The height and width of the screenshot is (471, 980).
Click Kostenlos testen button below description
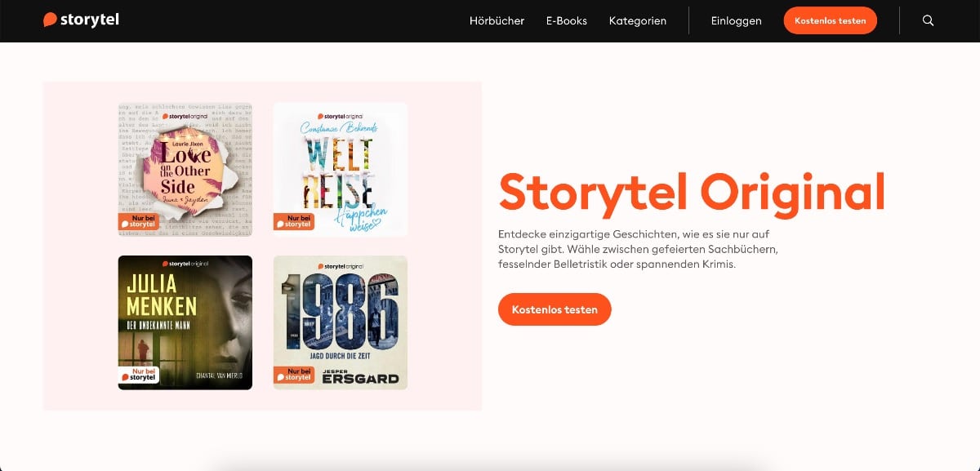(x=555, y=309)
